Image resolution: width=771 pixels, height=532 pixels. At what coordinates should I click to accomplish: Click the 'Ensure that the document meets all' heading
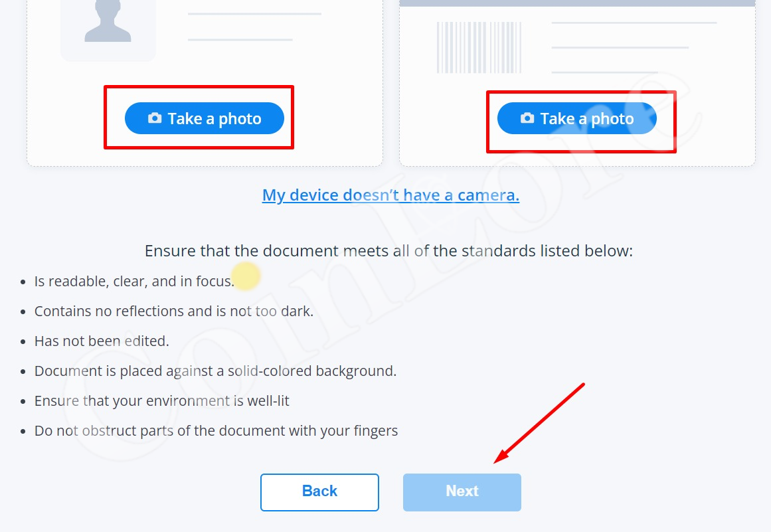[x=388, y=251]
